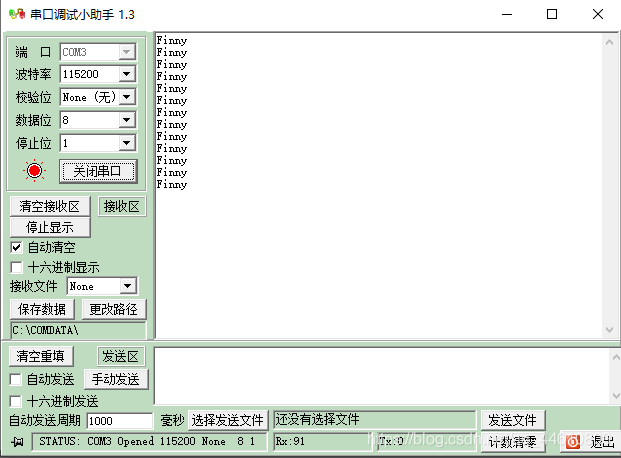Screen dimensions: 621x458
Task: Click the 退出 button
Action: pyautogui.click(x=590, y=442)
